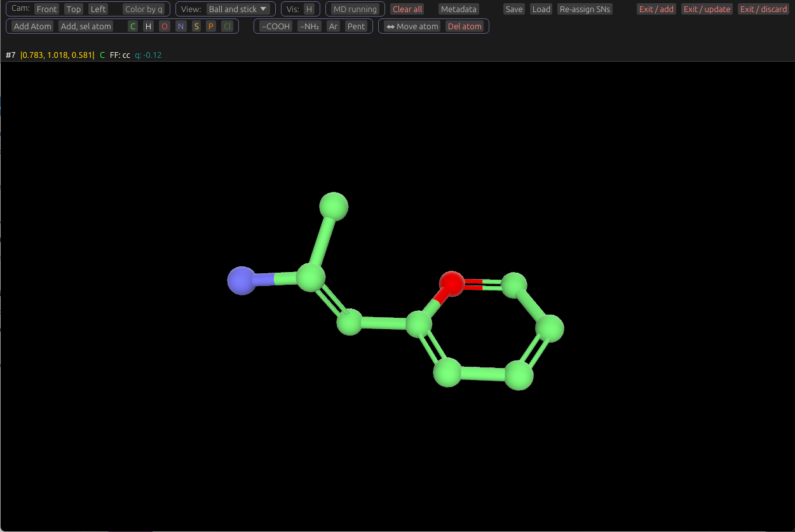The width and height of the screenshot is (795, 532).
Task: Set camera to Front view
Action: 47,10
